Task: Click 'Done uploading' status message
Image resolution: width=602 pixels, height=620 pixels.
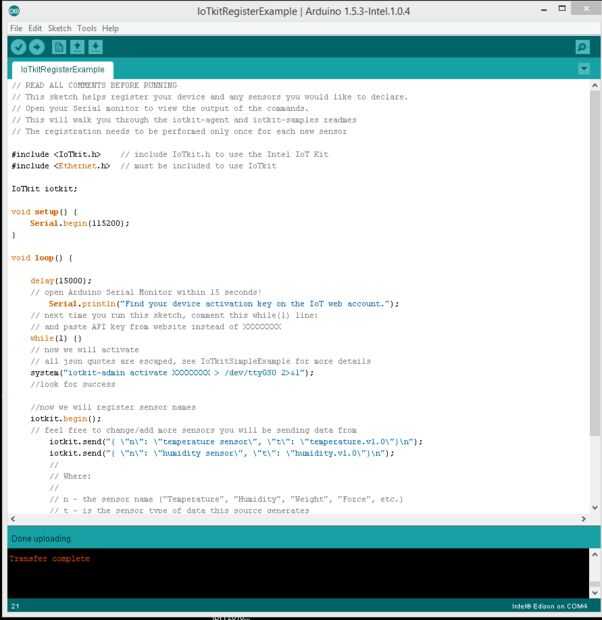Action: pyautogui.click(x=41, y=539)
